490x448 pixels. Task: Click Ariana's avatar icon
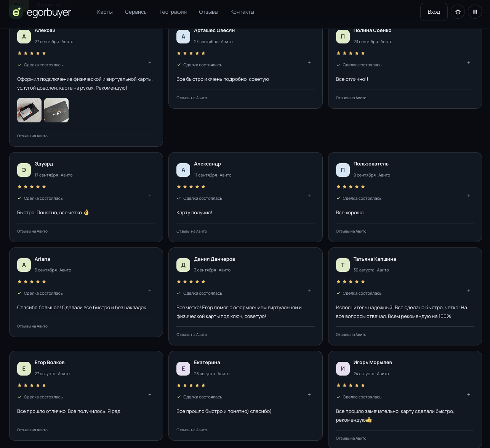coord(24,265)
